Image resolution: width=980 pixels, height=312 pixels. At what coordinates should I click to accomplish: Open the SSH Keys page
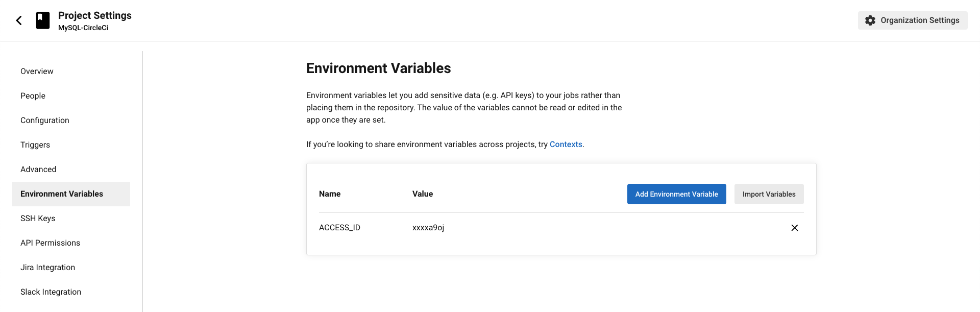coord(38,219)
